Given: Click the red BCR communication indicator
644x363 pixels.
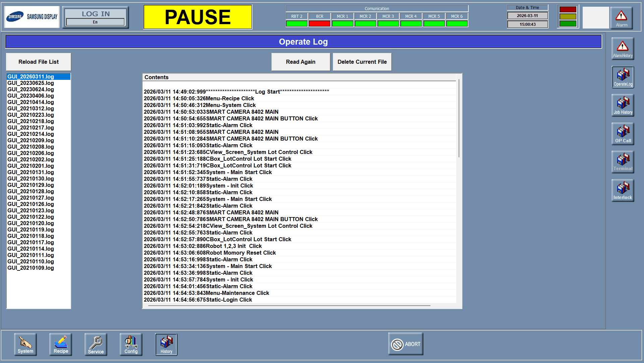Looking at the screenshot, I should (x=319, y=23).
